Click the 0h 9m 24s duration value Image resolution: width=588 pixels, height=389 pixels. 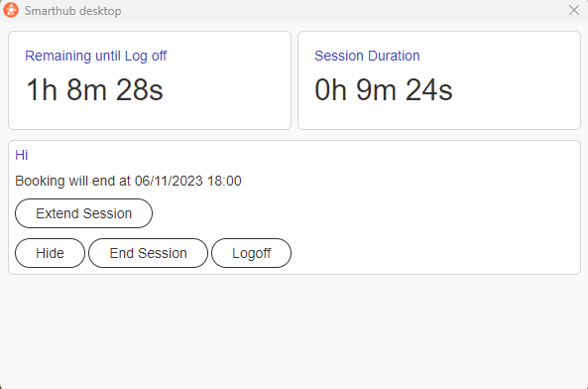click(384, 90)
